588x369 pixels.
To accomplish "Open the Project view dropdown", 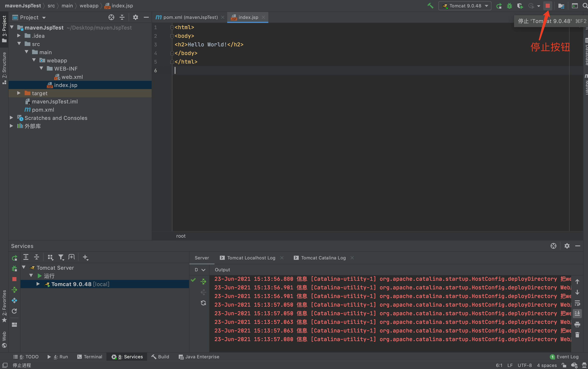I will pos(29,17).
